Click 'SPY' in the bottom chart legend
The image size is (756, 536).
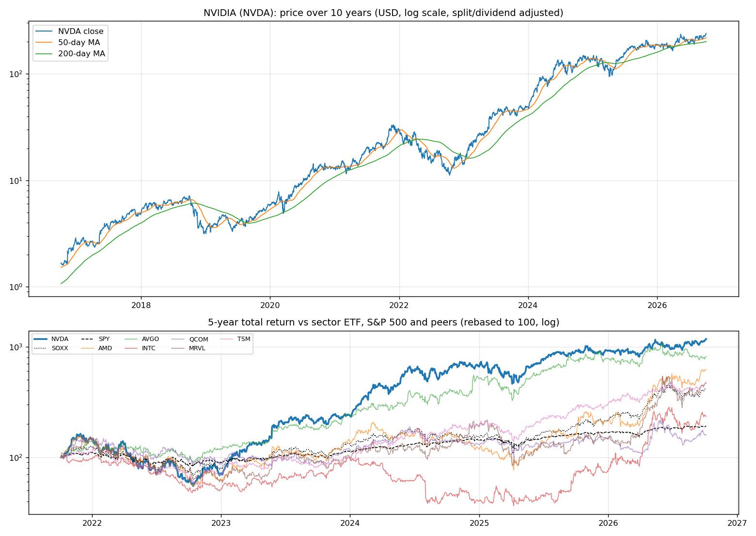[x=104, y=339]
